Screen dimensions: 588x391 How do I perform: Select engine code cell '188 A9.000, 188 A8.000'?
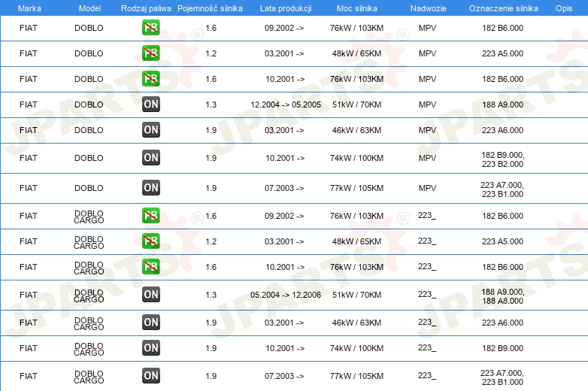click(502, 296)
